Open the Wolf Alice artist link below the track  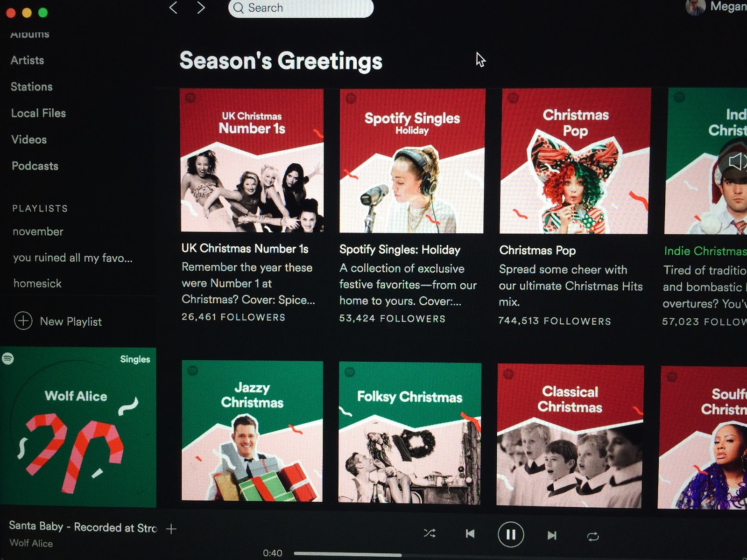31,543
